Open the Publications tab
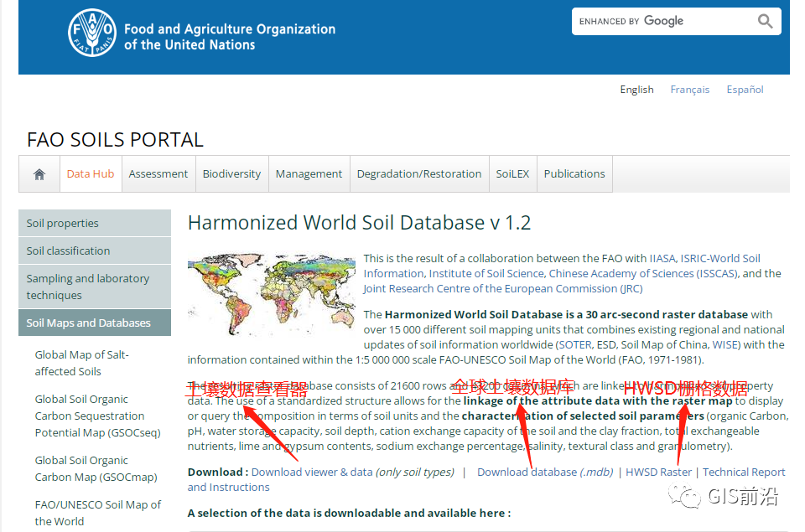The image size is (805, 532). 574,174
